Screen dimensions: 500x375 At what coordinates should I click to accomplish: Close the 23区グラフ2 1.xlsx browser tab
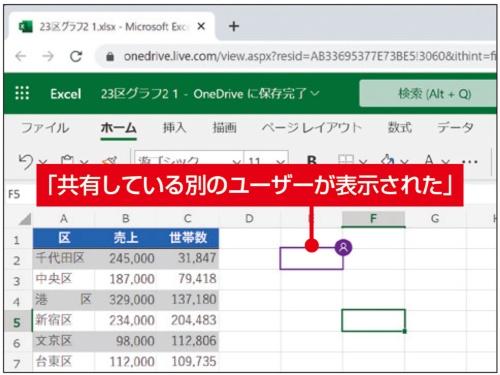click(x=201, y=26)
